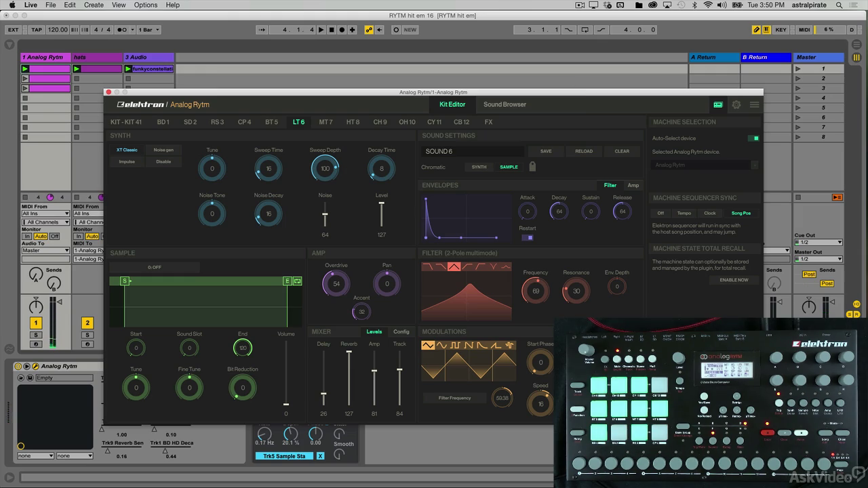Click the sound RELOAD button
868x488 pixels.
[x=584, y=151]
